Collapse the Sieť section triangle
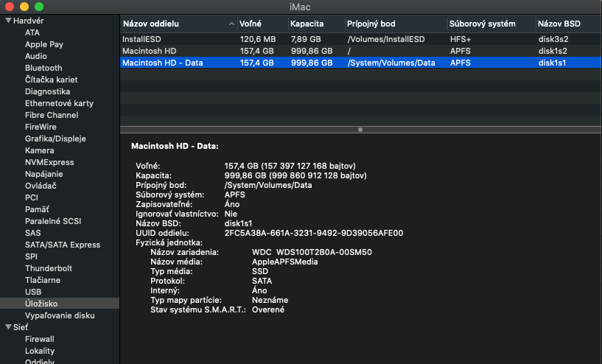The width and height of the screenshot is (602, 364). pyautogui.click(x=8, y=327)
